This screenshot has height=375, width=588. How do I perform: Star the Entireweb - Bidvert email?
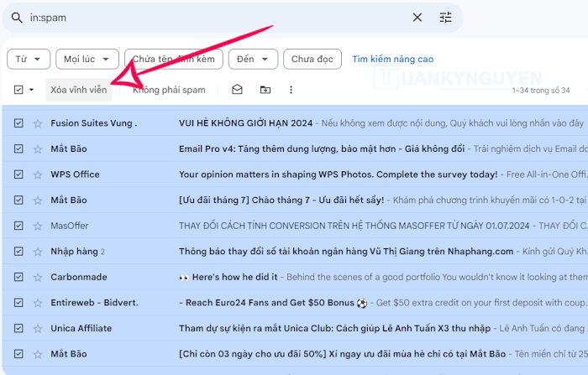[38, 303]
